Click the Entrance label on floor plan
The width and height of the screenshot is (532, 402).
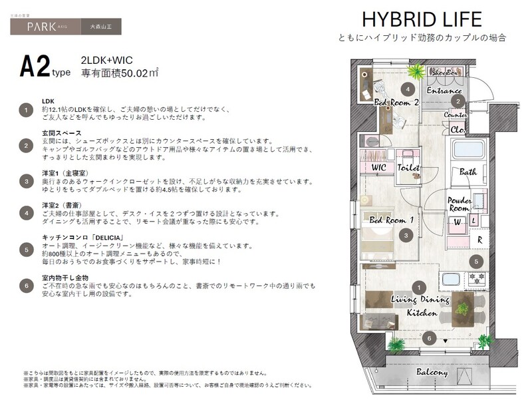tap(444, 91)
